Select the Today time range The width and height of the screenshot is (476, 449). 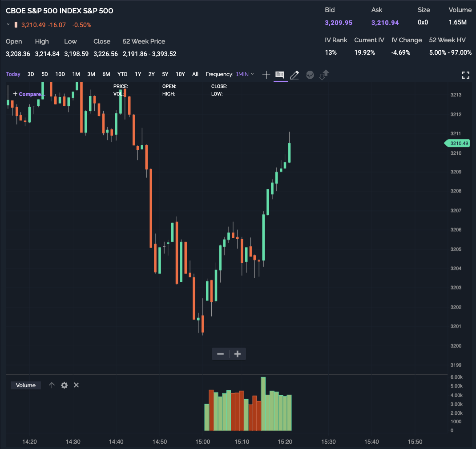click(x=13, y=74)
